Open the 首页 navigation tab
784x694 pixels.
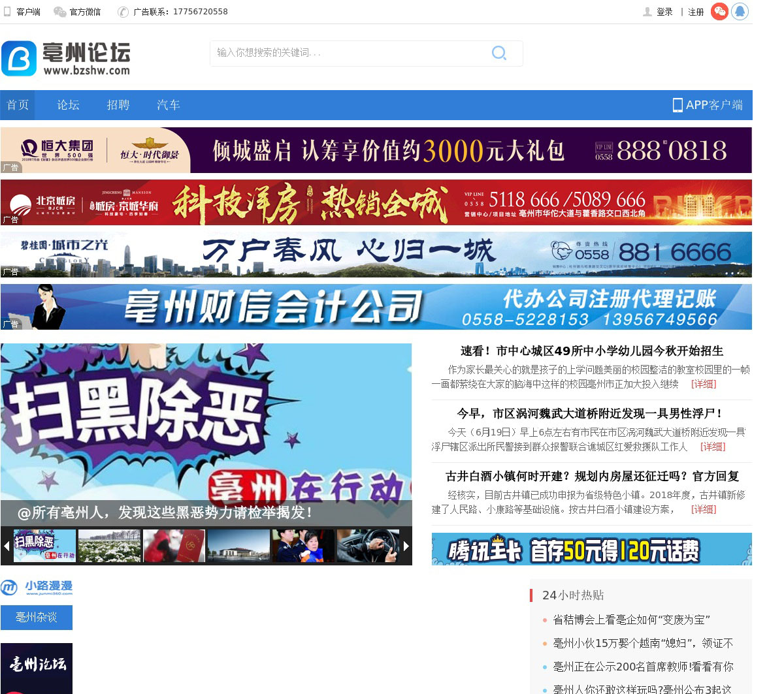click(x=18, y=105)
